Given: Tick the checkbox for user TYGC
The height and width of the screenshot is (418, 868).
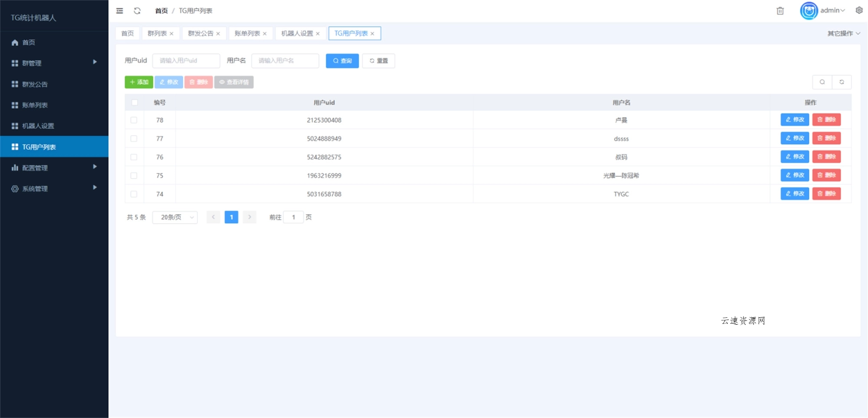Looking at the screenshot, I should click(x=134, y=194).
